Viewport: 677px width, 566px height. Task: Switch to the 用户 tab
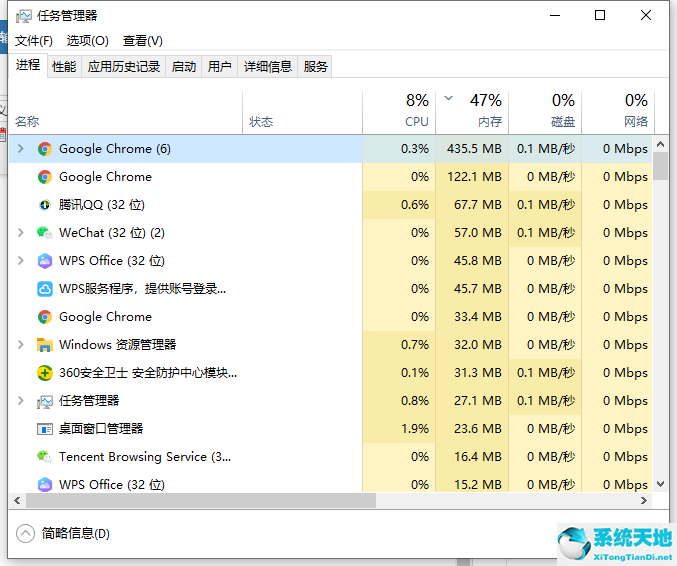(x=219, y=66)
